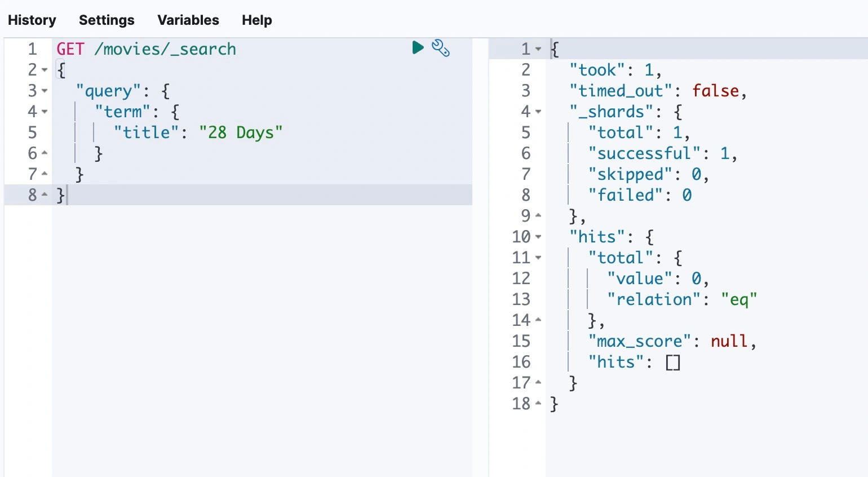The width and height of the screenshot is (868, 477).
Task: Fold the "query" block in request editor
Action: pyautogui.click(x=45, y=91)
